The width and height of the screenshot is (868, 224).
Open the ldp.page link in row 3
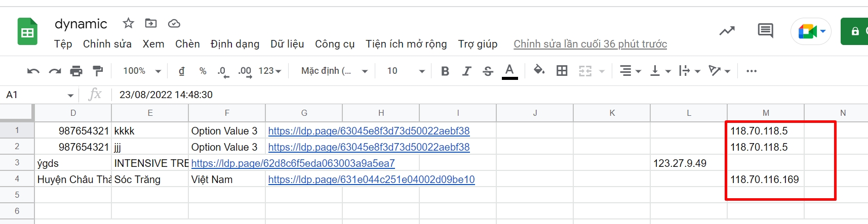[293, 163]
